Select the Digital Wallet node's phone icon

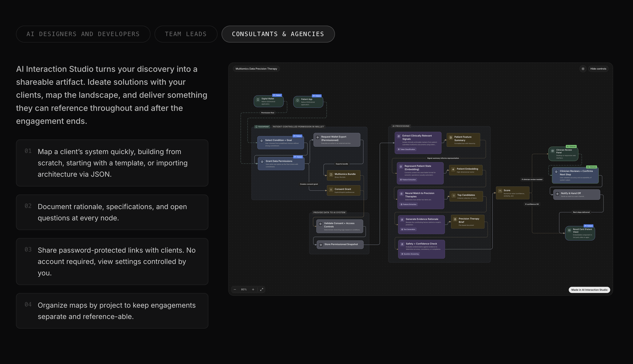coord(258,100)
